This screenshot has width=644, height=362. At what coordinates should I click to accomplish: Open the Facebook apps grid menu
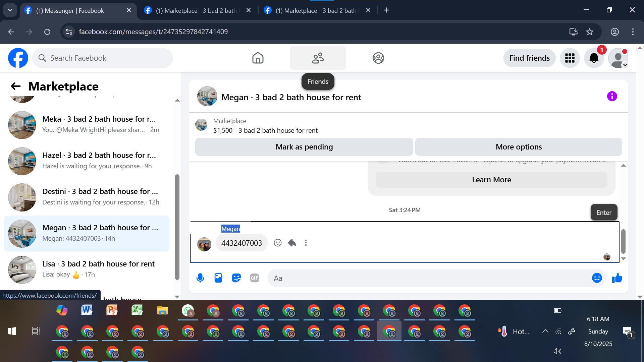click(x=570, y=58)
